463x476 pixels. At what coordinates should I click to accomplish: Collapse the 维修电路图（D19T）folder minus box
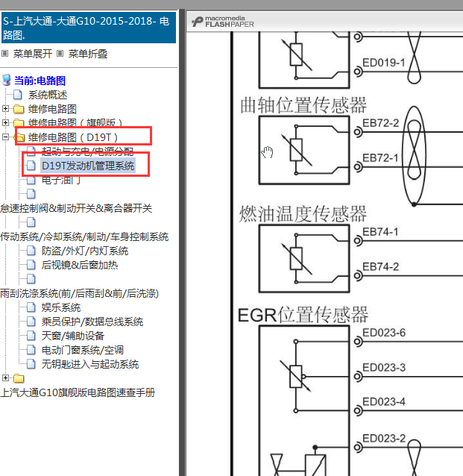pos(5,137)
